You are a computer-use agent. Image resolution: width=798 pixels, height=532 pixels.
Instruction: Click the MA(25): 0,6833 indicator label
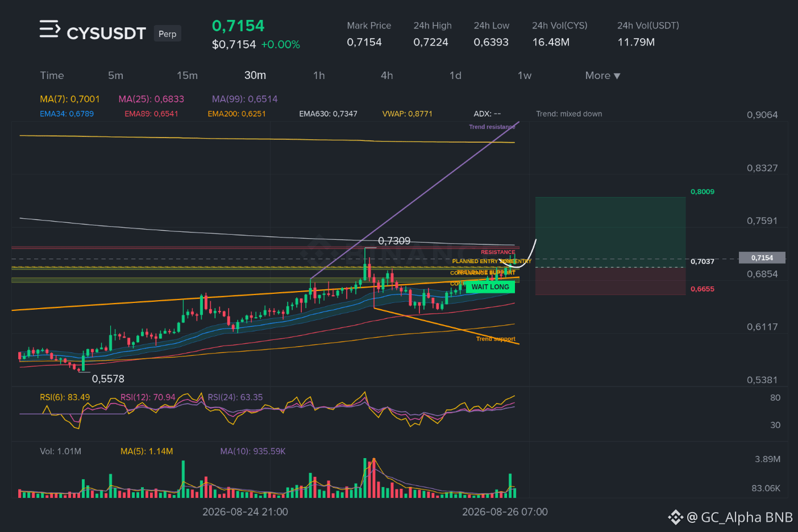pyautogui.click(x=151, y=99)
